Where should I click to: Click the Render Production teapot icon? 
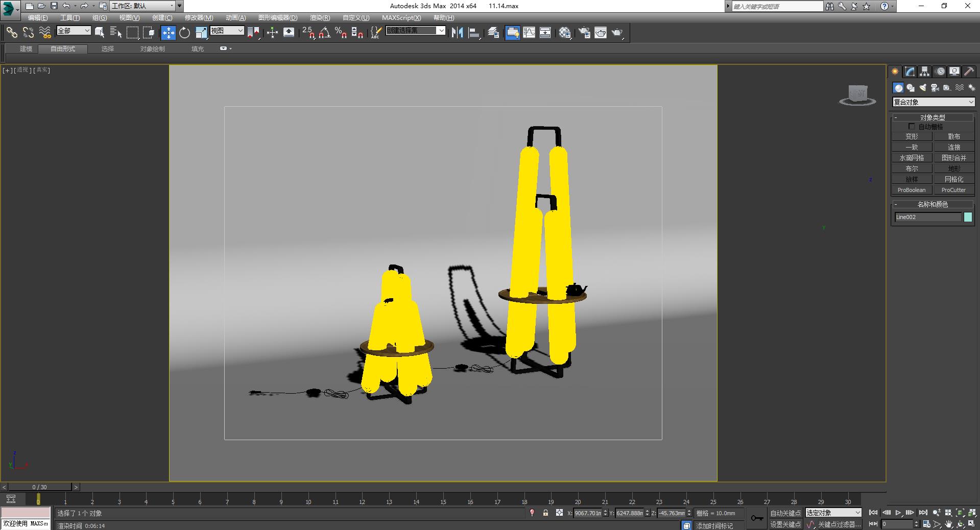pos(617,32)
